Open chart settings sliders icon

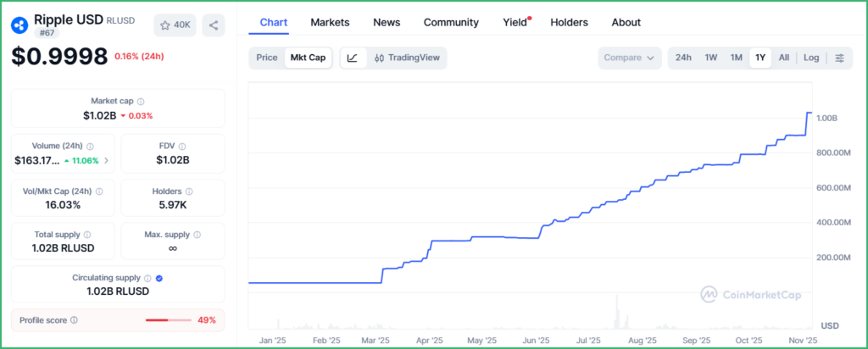click(839, 58)
